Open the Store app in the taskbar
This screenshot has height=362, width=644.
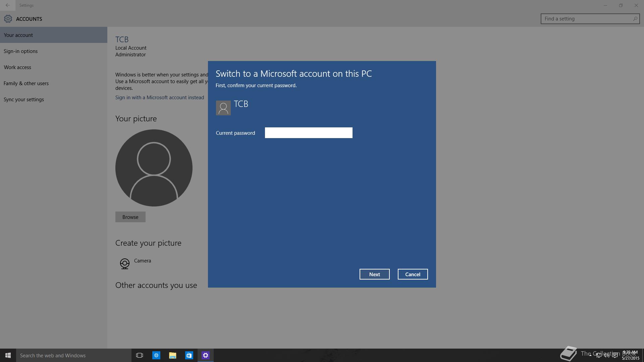tap(189, 355)
